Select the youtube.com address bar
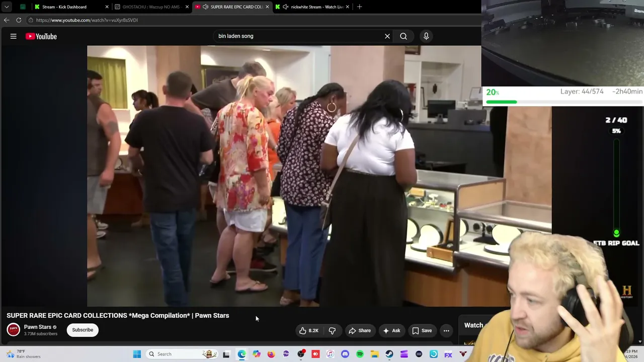 [252, 20]
